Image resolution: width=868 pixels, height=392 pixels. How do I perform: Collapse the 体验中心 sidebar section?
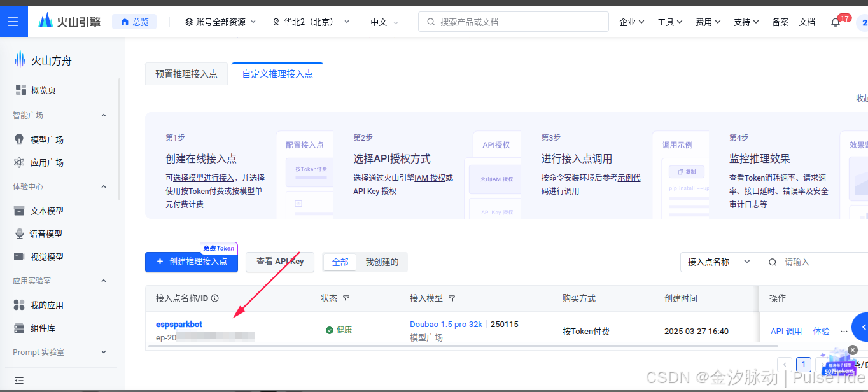coord(104,186)
